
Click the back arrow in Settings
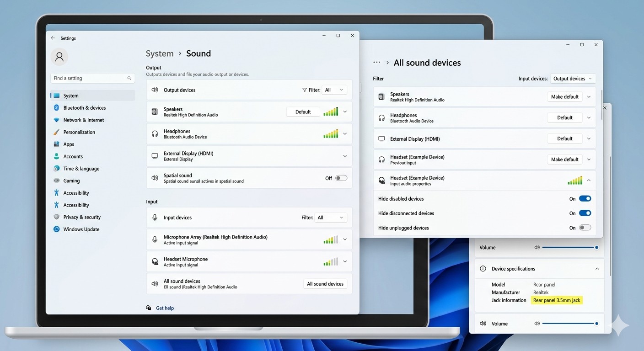click(x=53, y=38)
